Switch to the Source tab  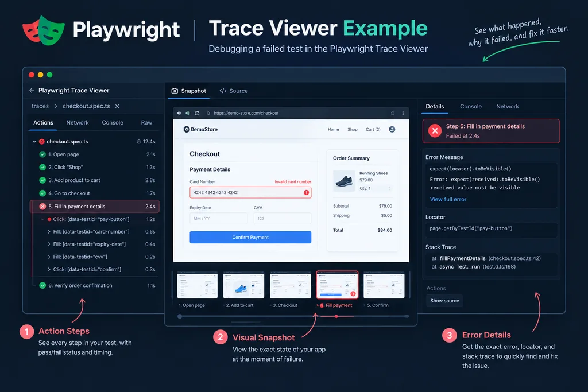(234, 91)
